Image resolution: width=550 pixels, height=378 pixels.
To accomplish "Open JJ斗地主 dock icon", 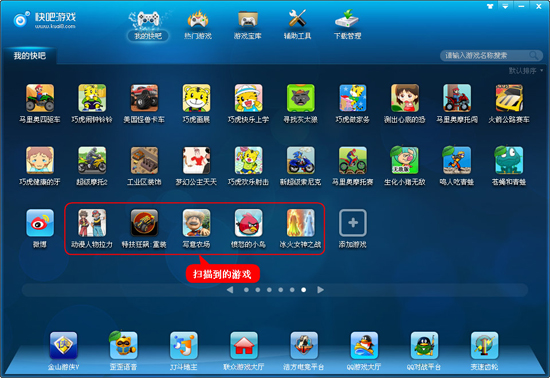I will click(183, 345).
